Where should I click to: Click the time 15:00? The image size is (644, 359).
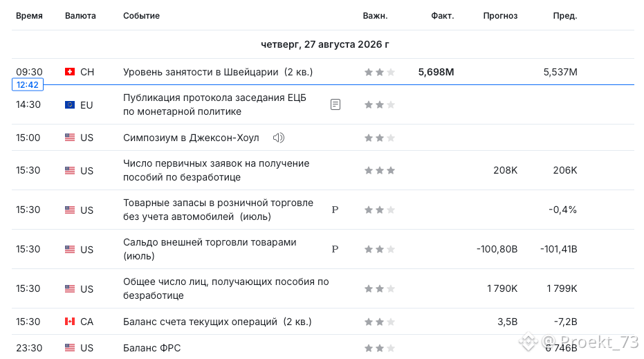click(x=28, y=138)
